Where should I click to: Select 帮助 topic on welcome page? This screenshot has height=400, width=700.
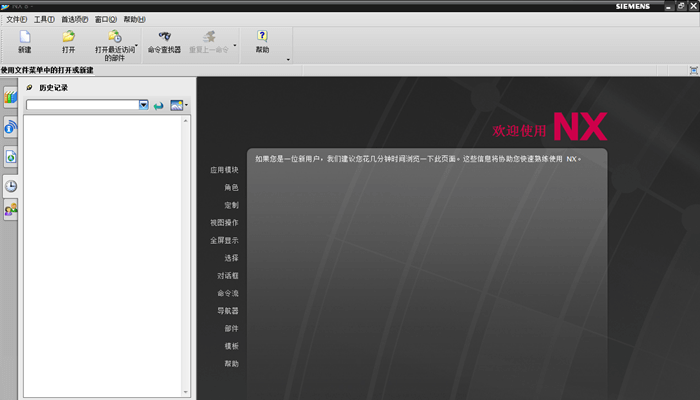(x=231, y=364)
